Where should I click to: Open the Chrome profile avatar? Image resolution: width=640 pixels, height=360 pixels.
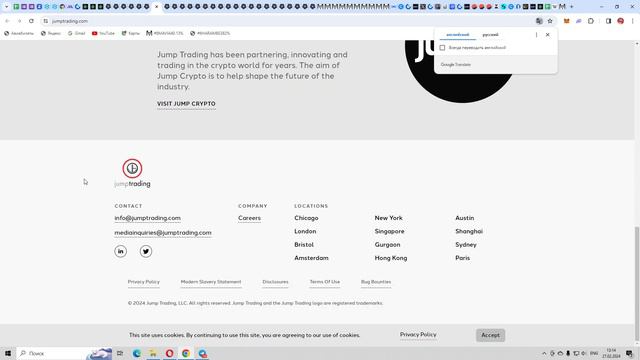pyautogui.click(x=620, y=21)
